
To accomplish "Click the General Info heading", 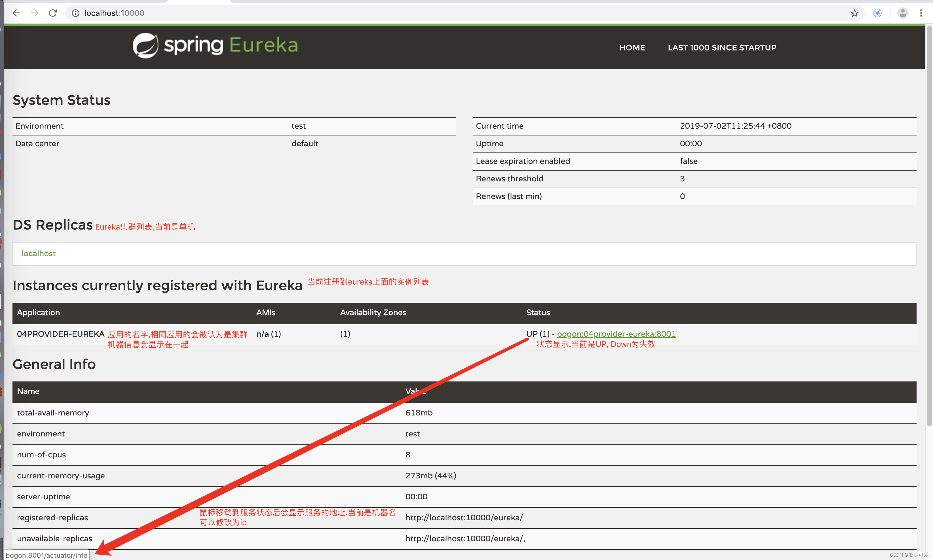I will click(54, 364).
